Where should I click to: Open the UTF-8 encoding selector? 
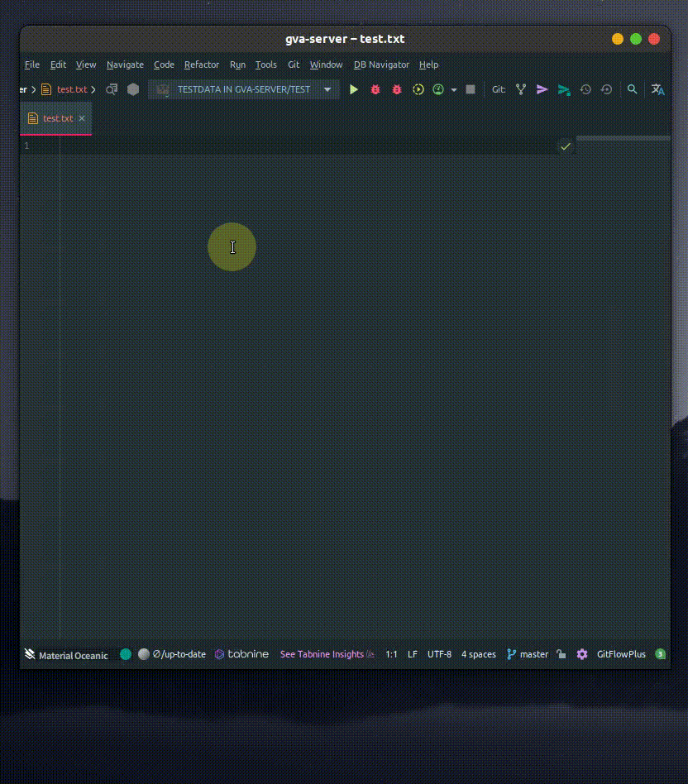439,654
